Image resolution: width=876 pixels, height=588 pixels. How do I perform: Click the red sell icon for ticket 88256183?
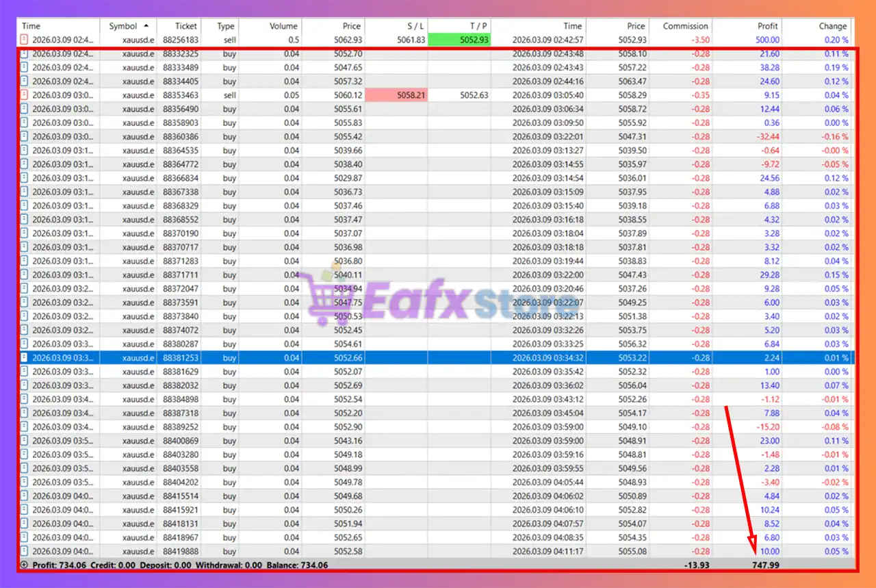(x=25, y=40)
